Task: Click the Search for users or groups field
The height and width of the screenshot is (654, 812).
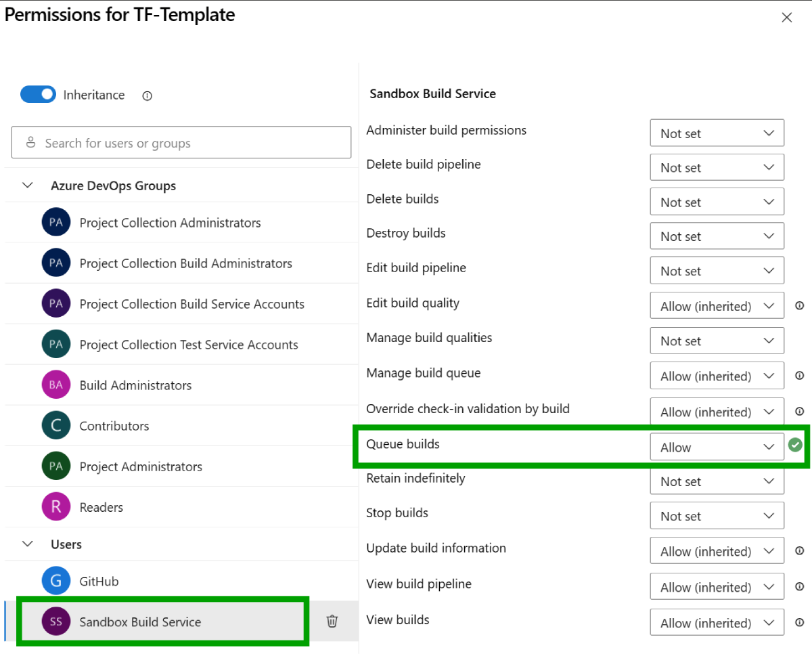Action: tap(181, 143)
